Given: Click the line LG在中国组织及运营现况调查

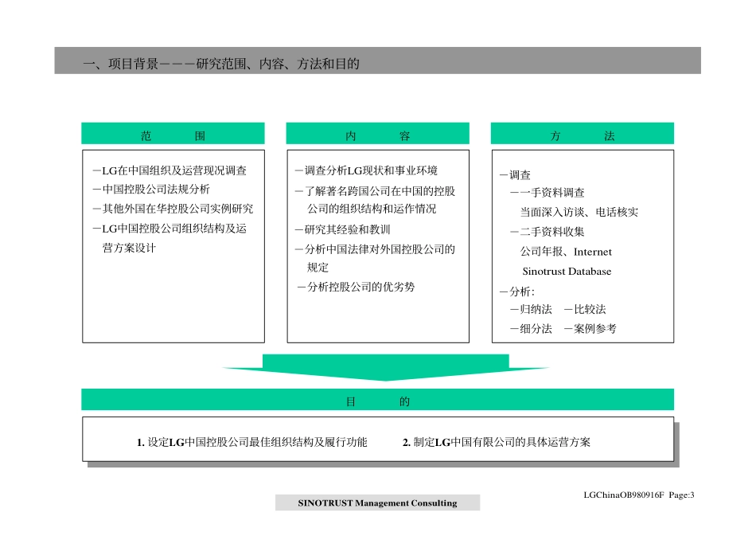Looking at the screenshot, I should [x=170, y=170].
